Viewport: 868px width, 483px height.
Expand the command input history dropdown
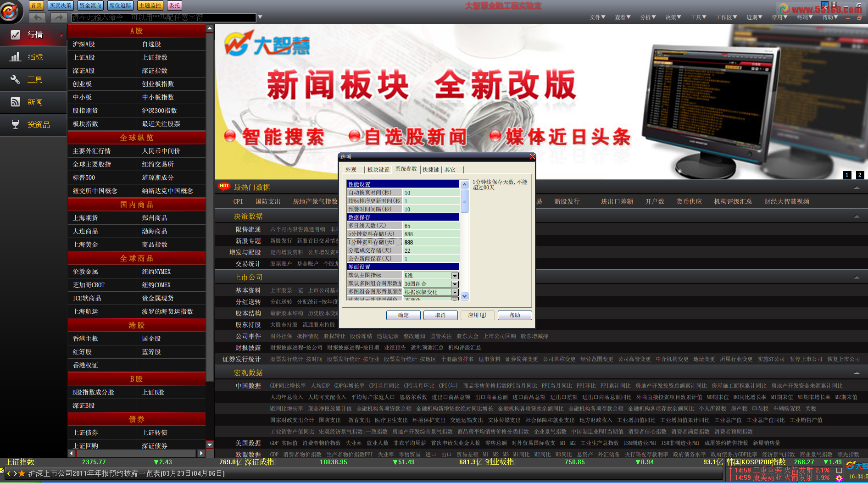point(260,17)
